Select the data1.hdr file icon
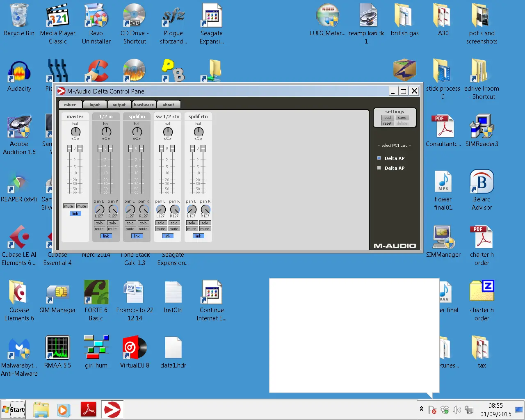This screenshot has width=525, height=420. tap(173, 353)
